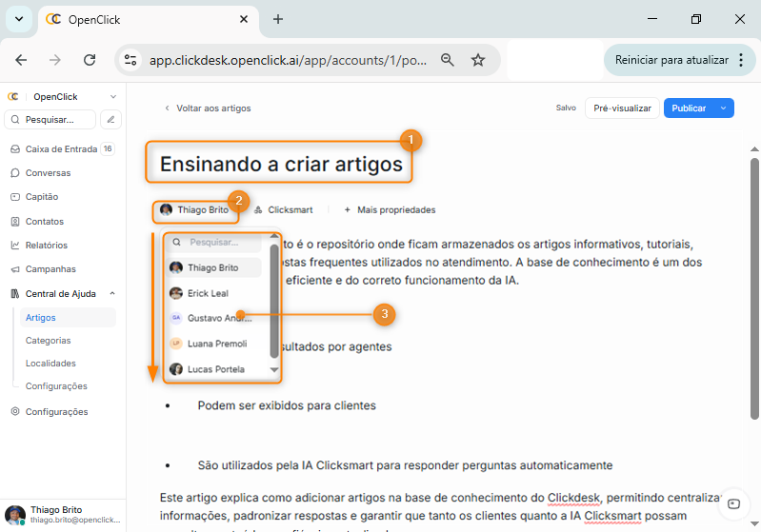Viewport: 761px width, 532px height.
Task: Click the bookmark star icon in address bar
Action: pyautogui.click(x=478, y=60)
